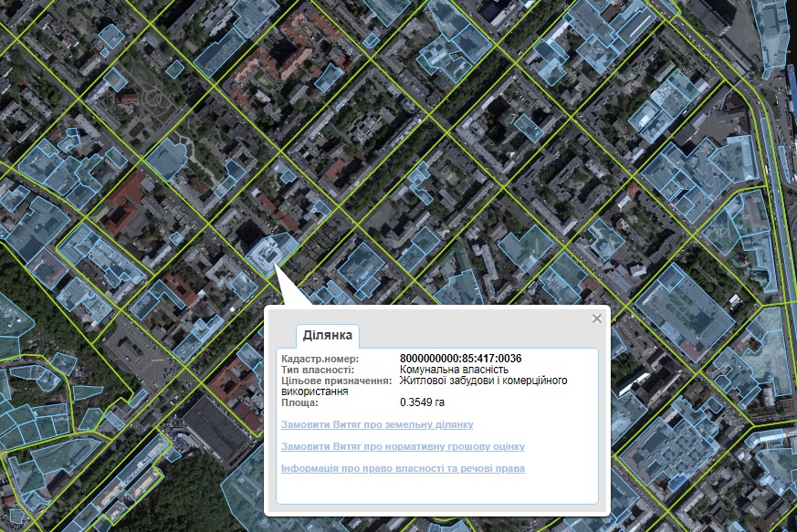
Task: Open Інформація про право власності та речові права
Action: coord(403,468)
